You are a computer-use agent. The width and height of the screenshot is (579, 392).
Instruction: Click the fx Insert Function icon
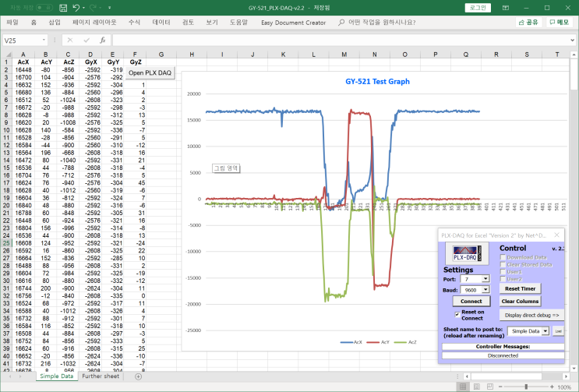[102, 40]
